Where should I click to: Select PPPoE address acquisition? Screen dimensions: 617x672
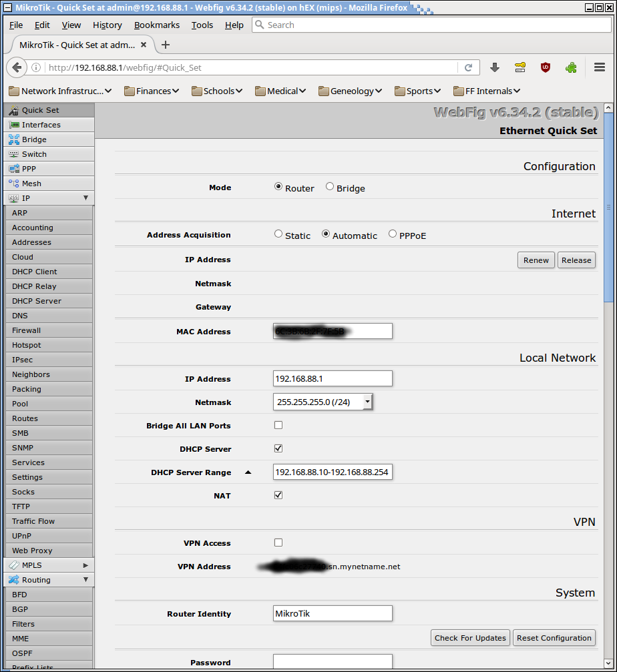(x=393, y=234)
